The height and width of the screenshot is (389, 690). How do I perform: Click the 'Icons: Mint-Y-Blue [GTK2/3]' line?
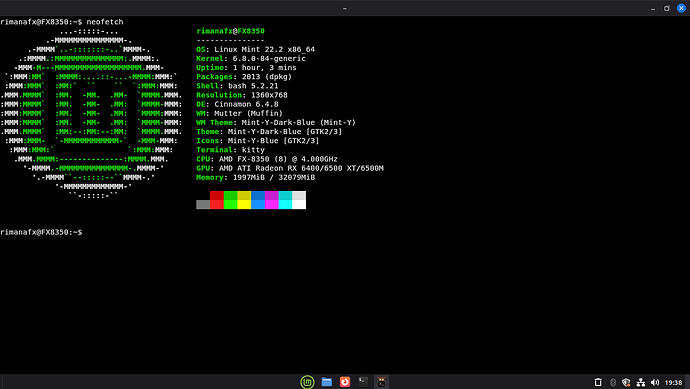(x=258, y=141)
